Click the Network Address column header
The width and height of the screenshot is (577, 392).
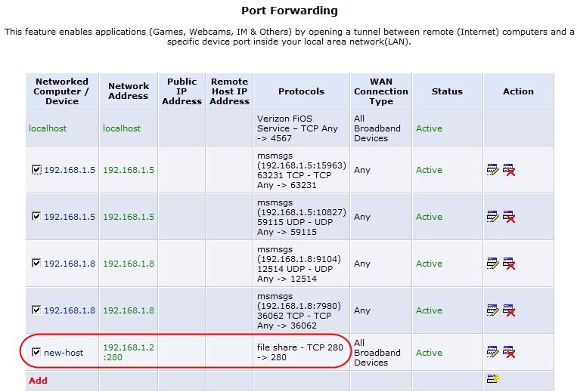129,91
